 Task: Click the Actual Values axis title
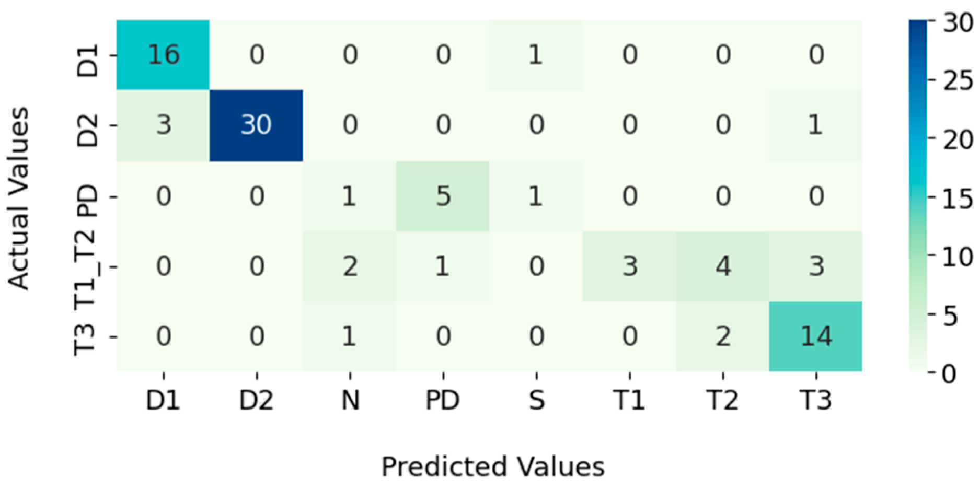19,199
